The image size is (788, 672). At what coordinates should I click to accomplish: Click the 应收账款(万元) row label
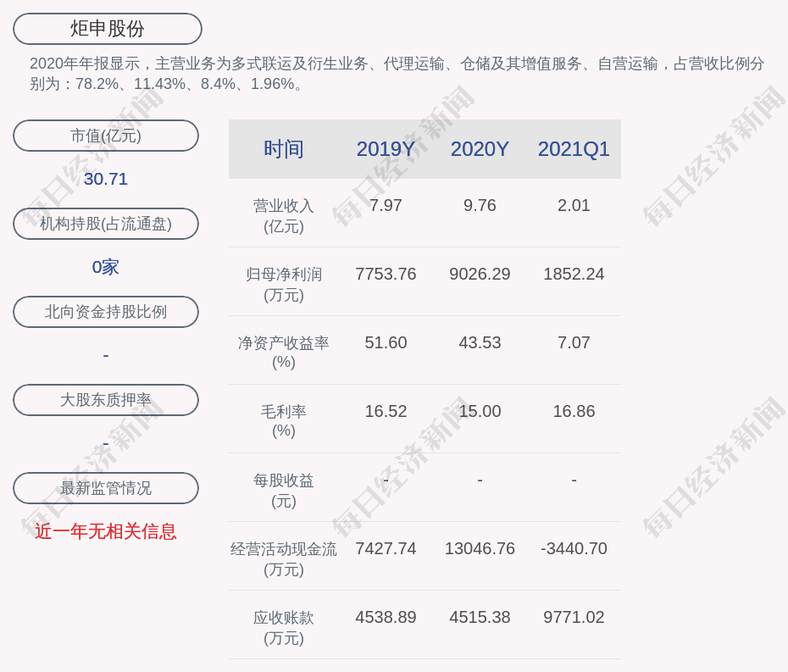point(283,627)
